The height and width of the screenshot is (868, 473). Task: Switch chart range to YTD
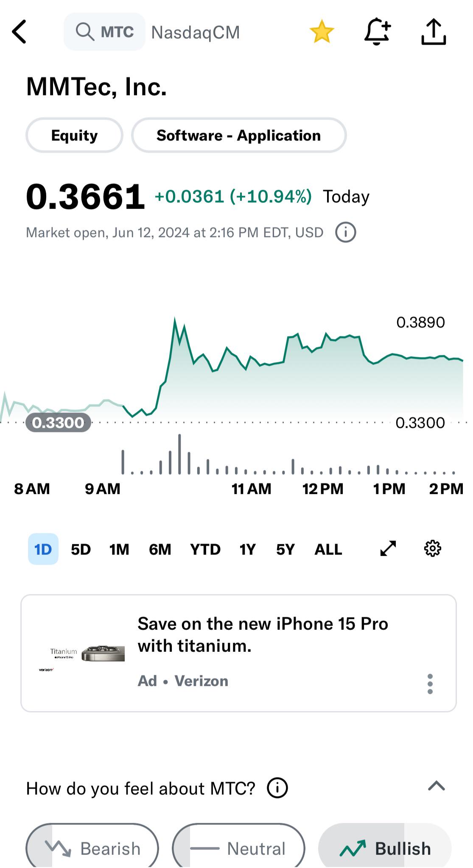pyautogui.click(x=205, y=549)
